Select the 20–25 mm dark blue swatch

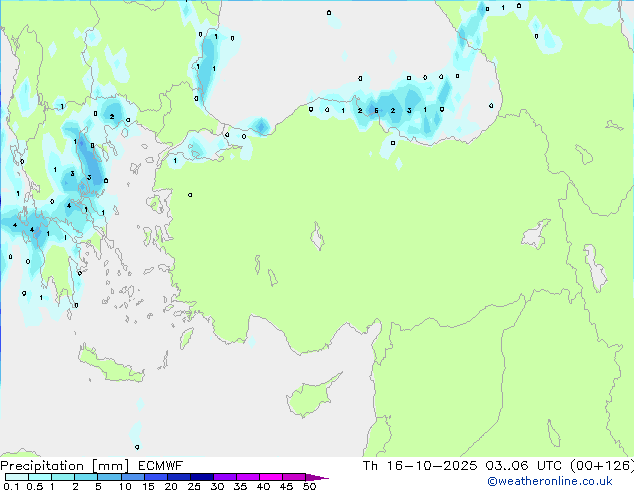click(178, 477)
